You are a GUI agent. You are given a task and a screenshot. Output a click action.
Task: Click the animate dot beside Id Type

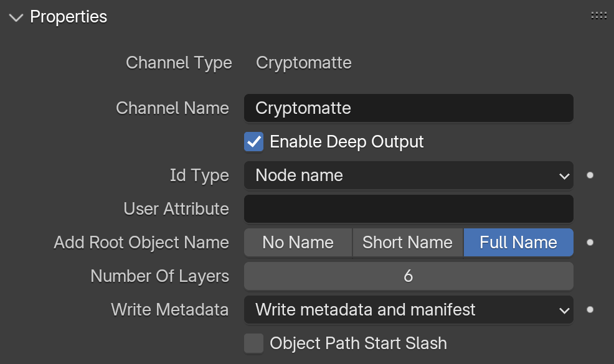click(590, 175)
